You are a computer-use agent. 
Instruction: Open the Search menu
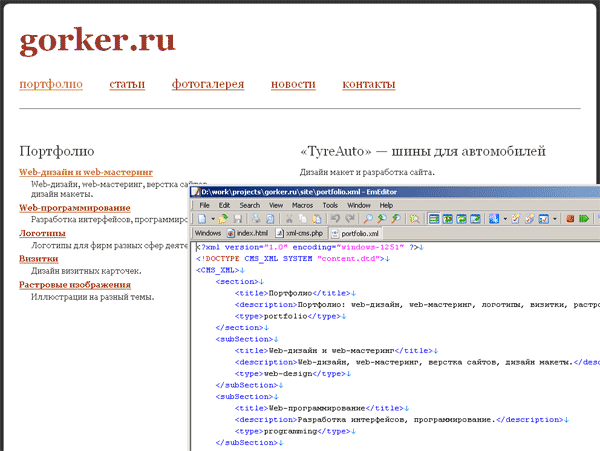point(249,205)
